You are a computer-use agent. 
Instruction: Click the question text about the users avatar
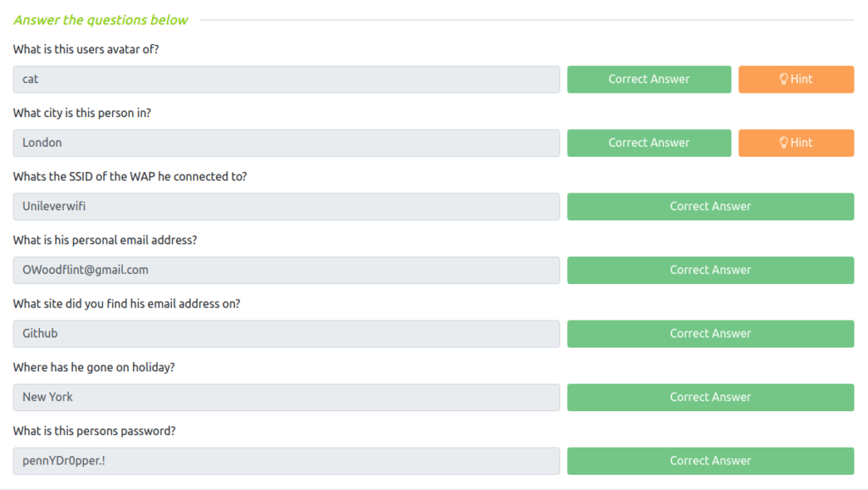pyautogui.click(x=86, y=49)
